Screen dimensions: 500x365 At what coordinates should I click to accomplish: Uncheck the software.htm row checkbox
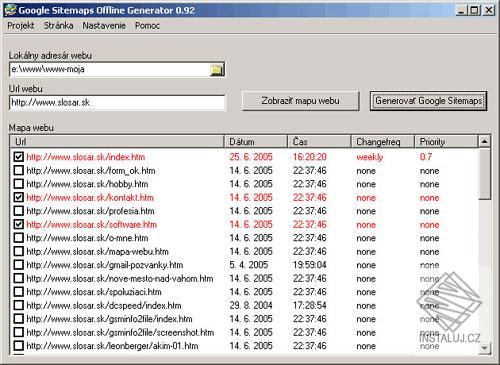pos(19,224)
